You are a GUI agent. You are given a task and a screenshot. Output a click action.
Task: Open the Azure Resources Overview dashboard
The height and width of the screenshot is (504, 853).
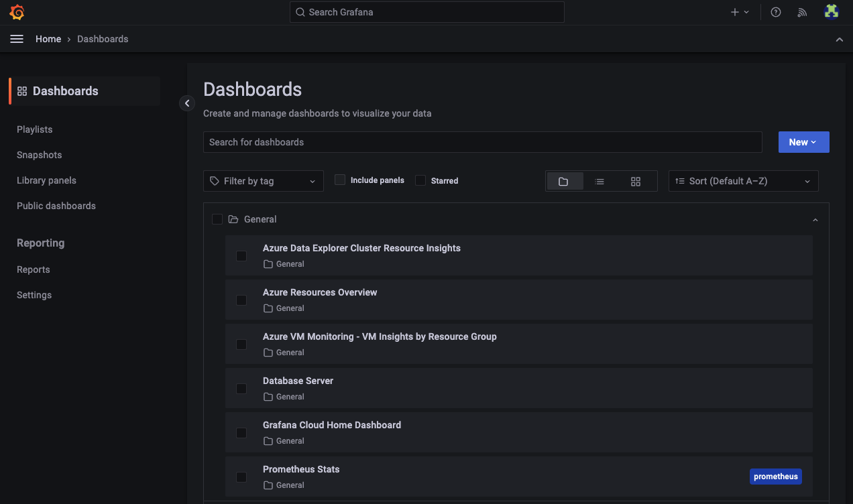[320, 292]
